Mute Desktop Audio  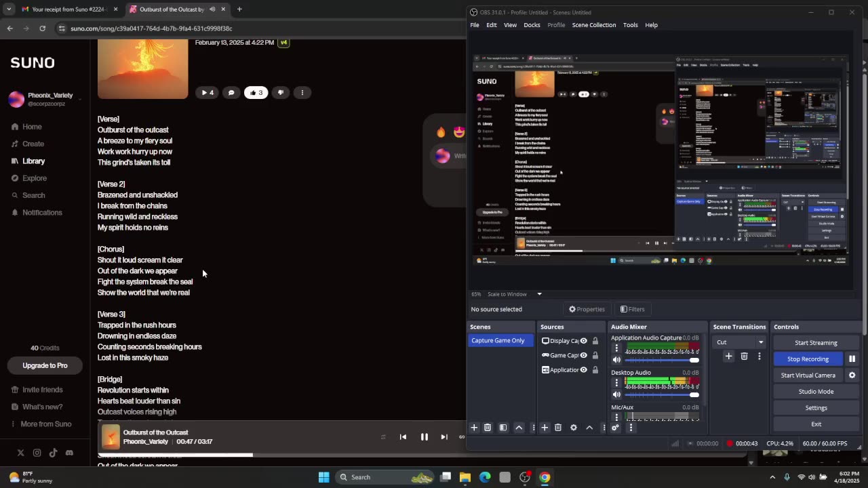(616, 394)
